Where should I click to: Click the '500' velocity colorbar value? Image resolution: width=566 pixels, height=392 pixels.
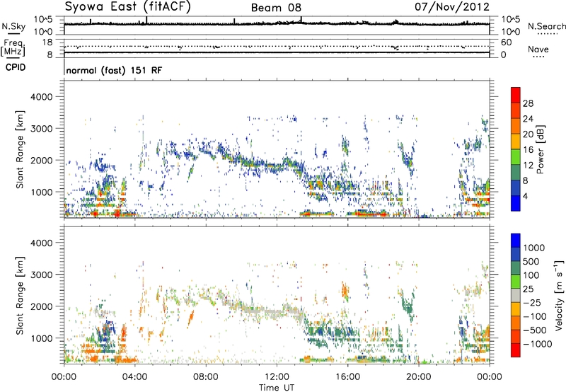(531, 261)
